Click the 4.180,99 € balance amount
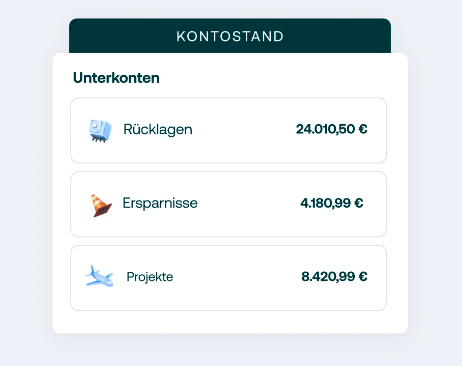This screenshot has height=366, width=462. [x=332, y=203]
